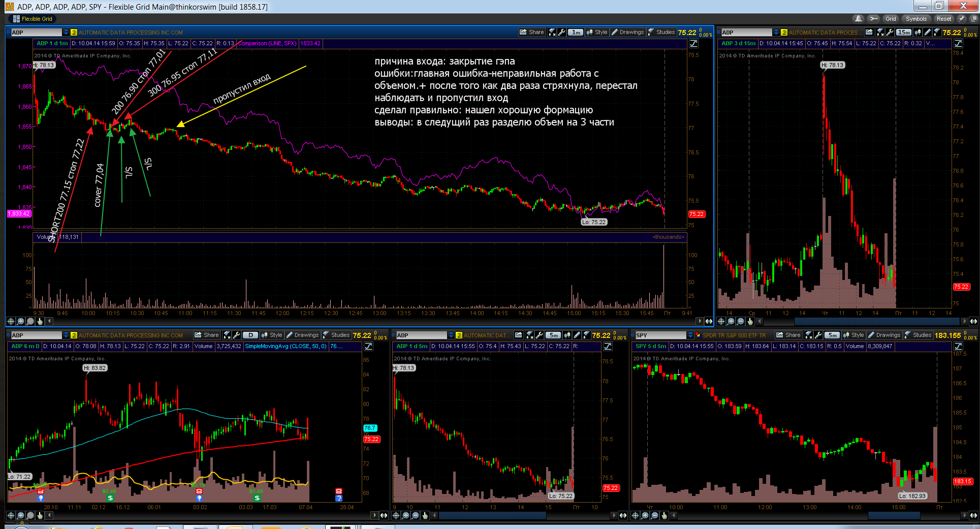Click wrench settings icon on ADP 5m chart
This screenshot has width=980, height=529.
pos(539,335)
